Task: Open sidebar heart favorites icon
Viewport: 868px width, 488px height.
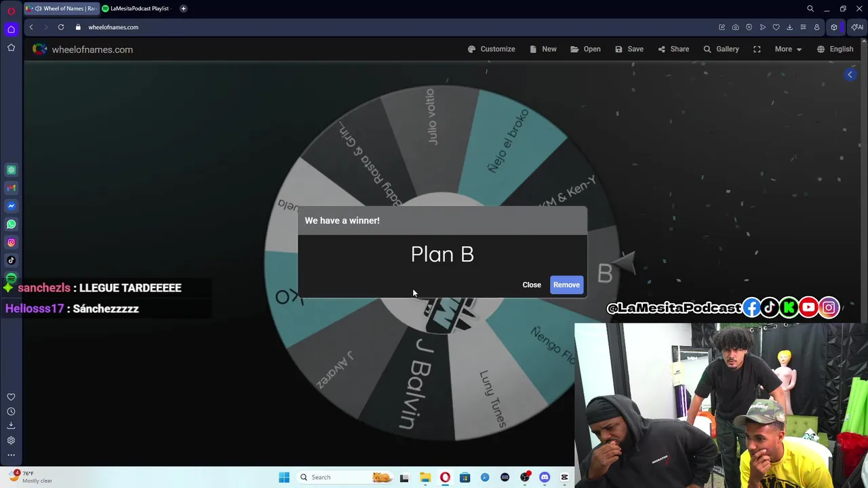Action: (11, 397)
